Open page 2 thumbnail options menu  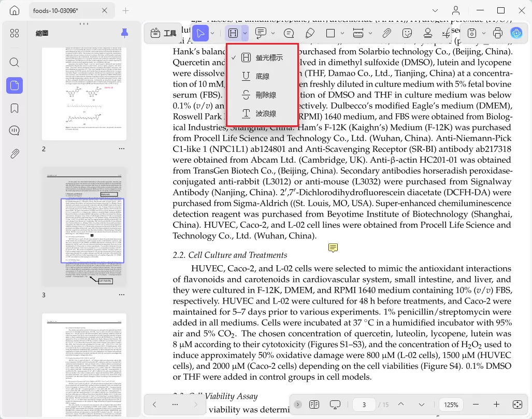point(121,149)
